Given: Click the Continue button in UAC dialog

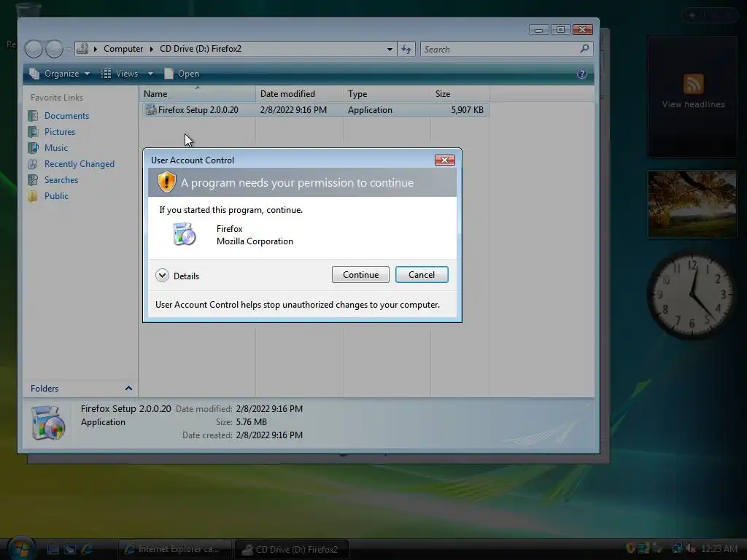Looking at the screenshot, I should pyautogui.click(x=360, y=275).
